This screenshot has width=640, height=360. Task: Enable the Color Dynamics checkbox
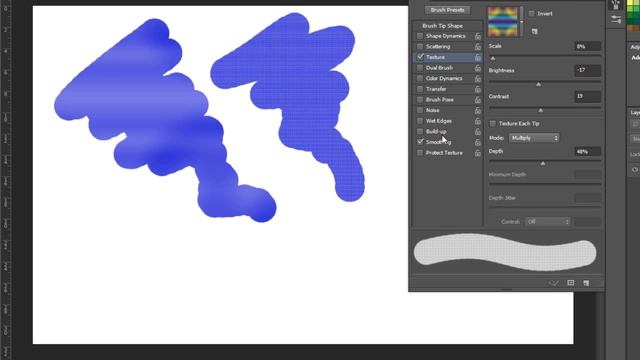pos(420,78)
